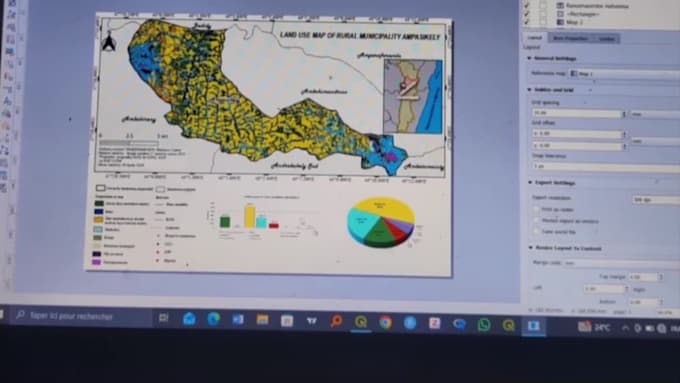
Task: Switch to the Item Properties tab
Action: point(570,39)
